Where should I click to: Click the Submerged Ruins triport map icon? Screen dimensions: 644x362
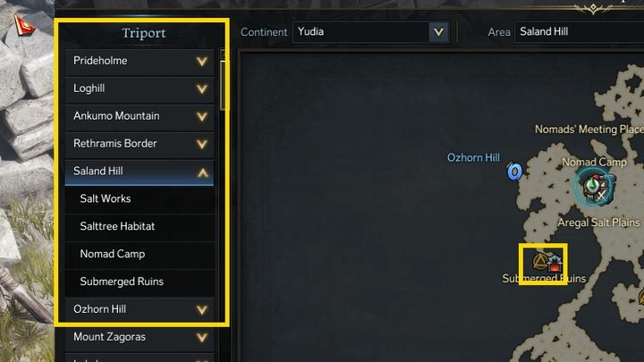point(539,261)
